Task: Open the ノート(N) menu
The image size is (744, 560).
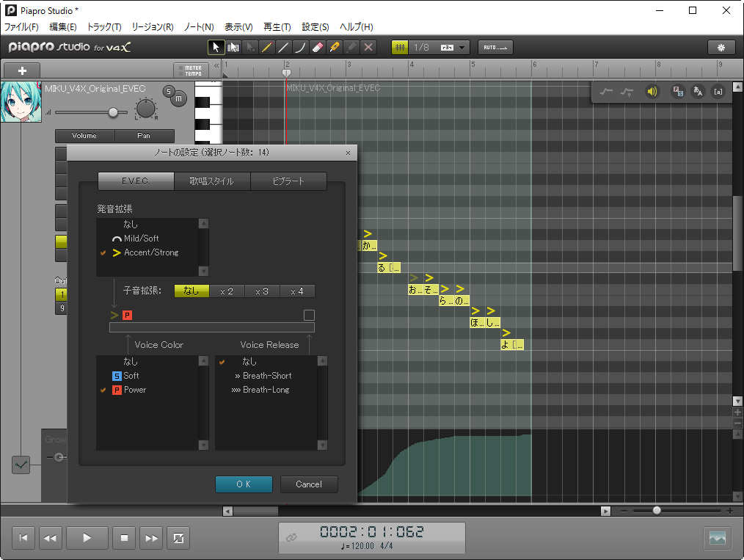Action: click(x=199, y=27)
